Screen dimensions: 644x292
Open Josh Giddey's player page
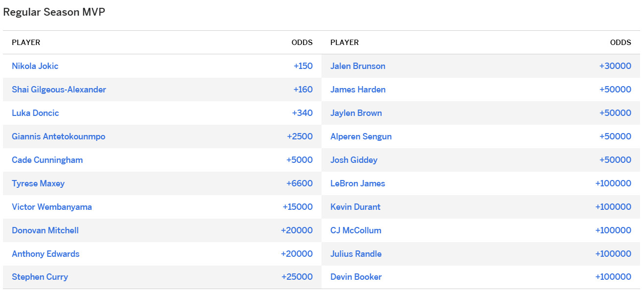(x=354, y=160)
